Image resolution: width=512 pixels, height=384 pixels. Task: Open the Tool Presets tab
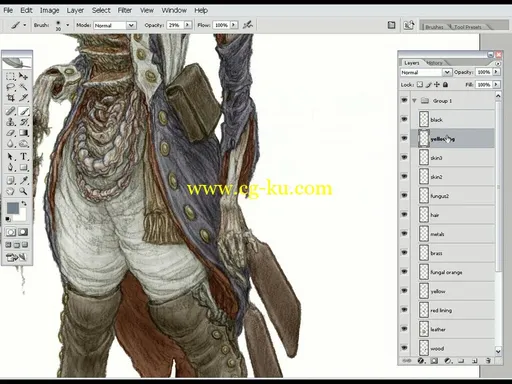click(468, 27)
